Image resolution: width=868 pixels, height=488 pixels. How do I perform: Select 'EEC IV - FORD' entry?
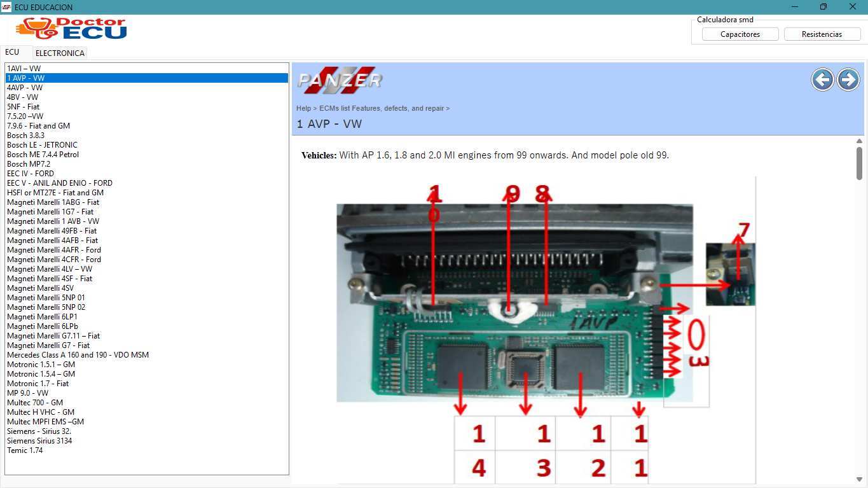[147, 173]
